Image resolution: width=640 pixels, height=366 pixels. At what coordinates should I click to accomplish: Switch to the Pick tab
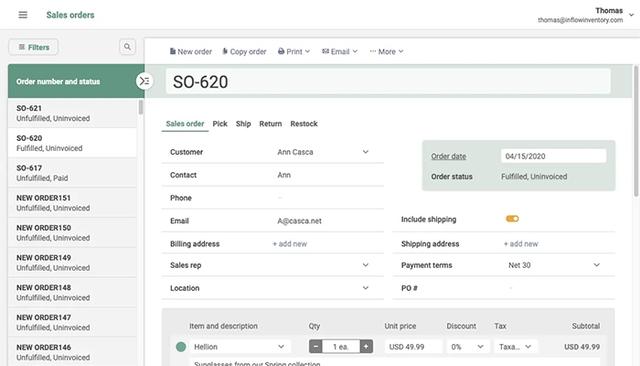tap(220, 124)
